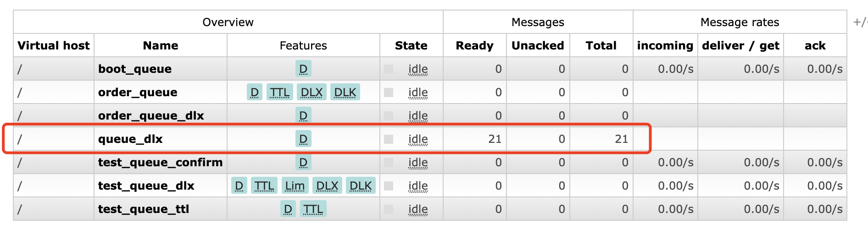
Task: Open the queue_dlx queue link
Action: coord(130,139)
